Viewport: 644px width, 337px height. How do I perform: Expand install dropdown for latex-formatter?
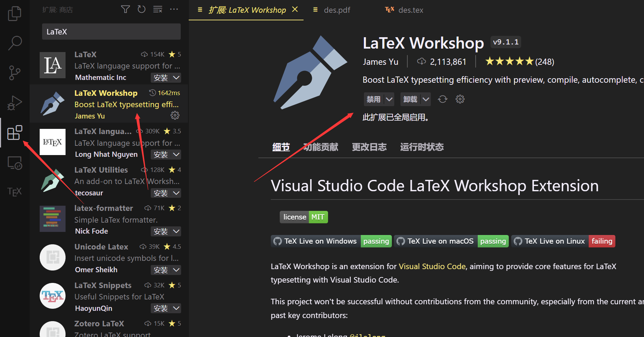click(176, 231)
